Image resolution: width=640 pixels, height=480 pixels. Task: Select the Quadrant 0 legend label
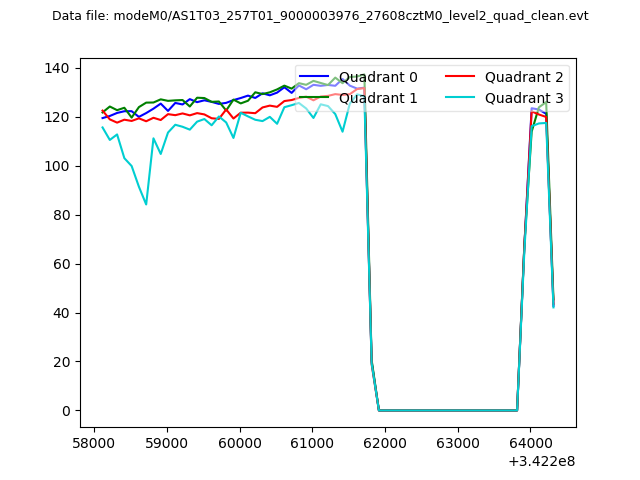(x=378, y=77)
